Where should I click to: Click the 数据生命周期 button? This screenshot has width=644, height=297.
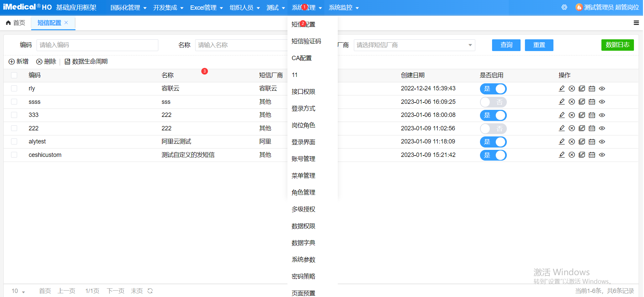(86, 61)
